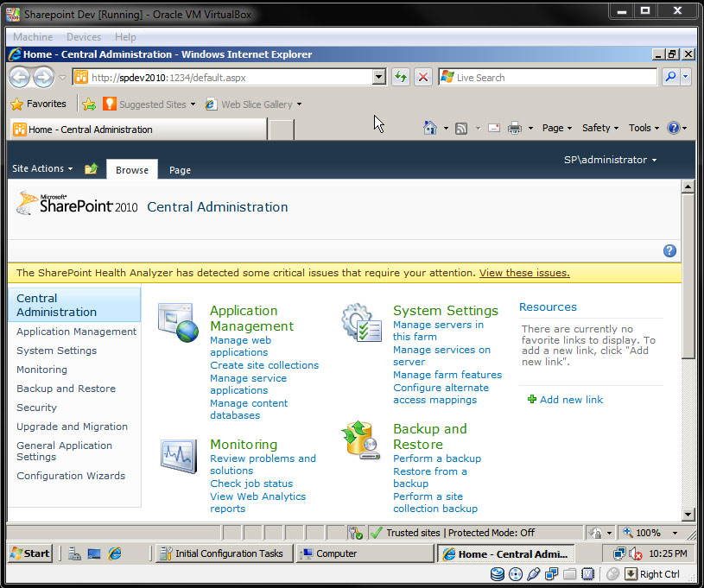Image resolution: width=704 pixels, height=588 pixels.
Task: Open the Tools command bar menu
Action: click(644, 128)
